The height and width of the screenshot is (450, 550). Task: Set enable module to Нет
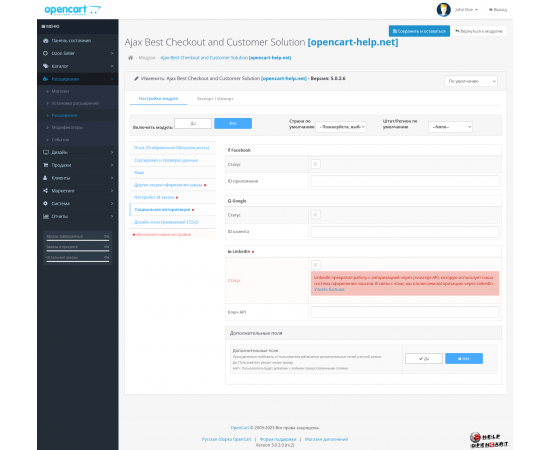tap(233, 123)
